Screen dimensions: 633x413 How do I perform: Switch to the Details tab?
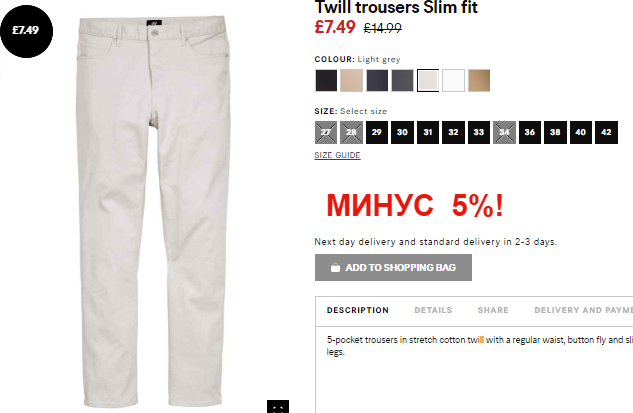coord(433,310)
